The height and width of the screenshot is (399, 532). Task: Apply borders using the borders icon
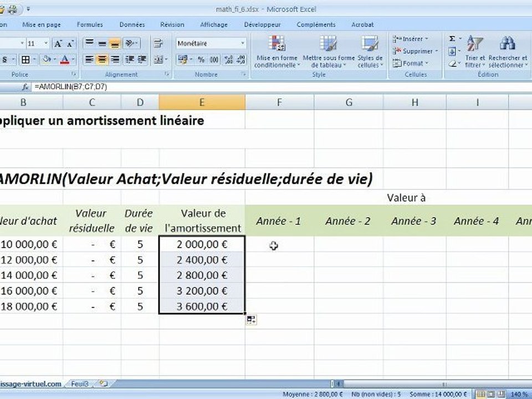[25, 60]
